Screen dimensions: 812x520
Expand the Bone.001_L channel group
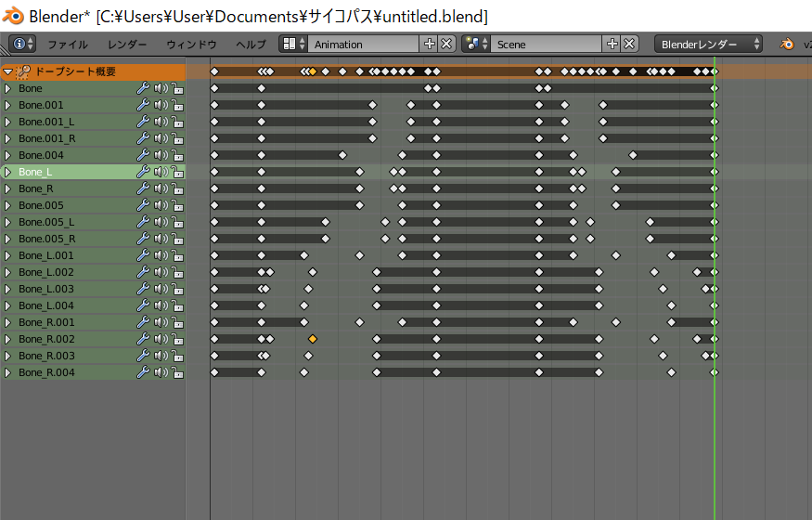[x=7, y=122]
